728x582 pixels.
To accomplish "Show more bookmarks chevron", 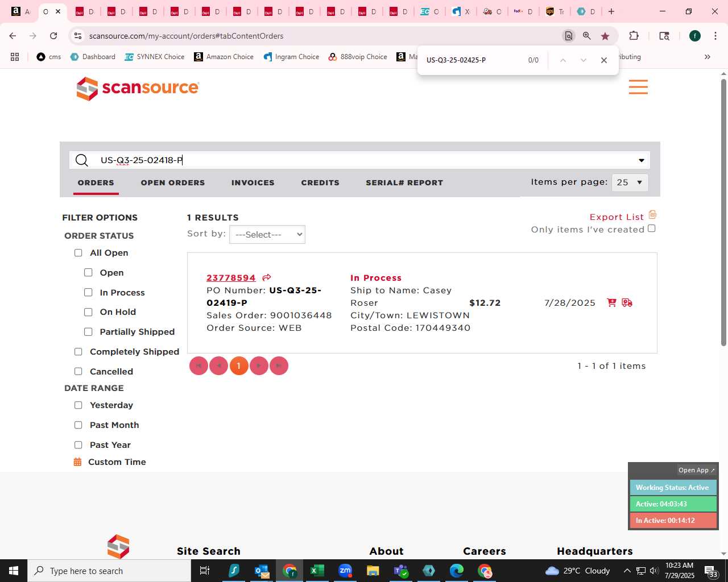I will tap(708, 57).
